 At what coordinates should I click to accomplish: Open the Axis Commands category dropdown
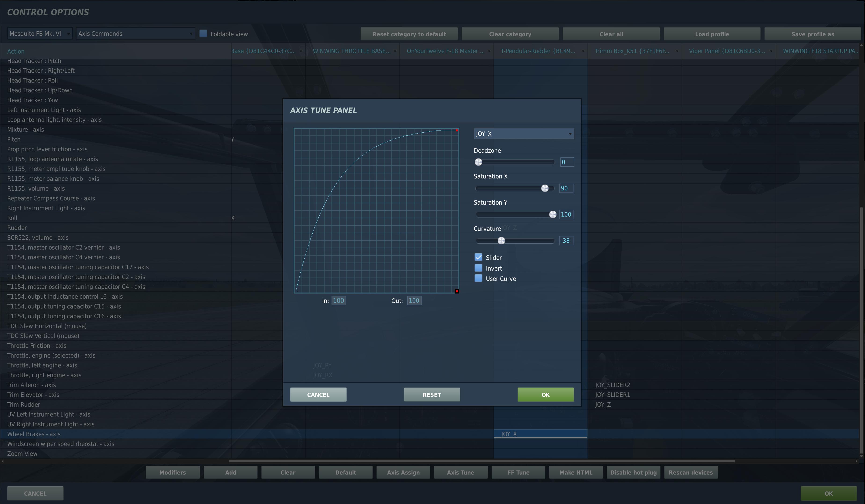[135, 34]
